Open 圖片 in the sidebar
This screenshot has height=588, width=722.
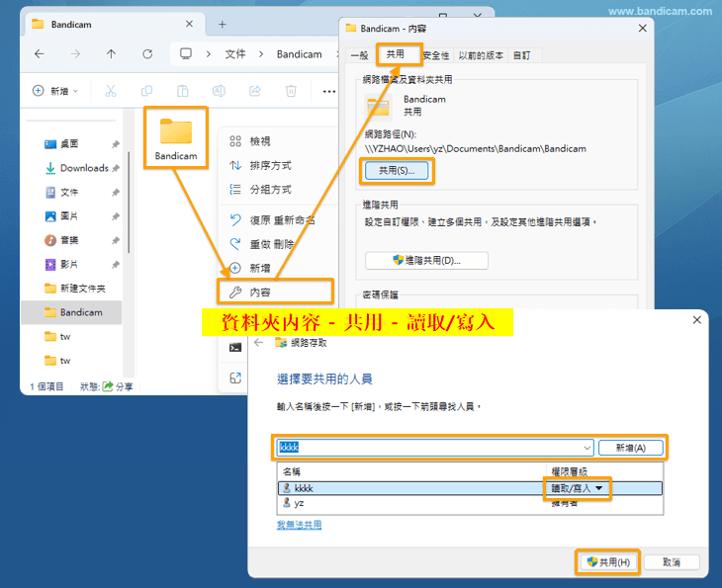(69, 216)
